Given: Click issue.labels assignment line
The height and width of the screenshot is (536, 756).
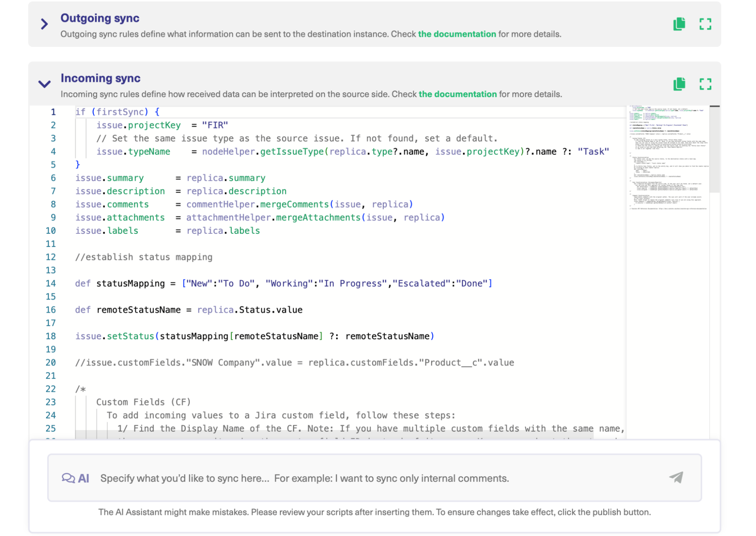Looking at the screenshot, I should point(168,231).
